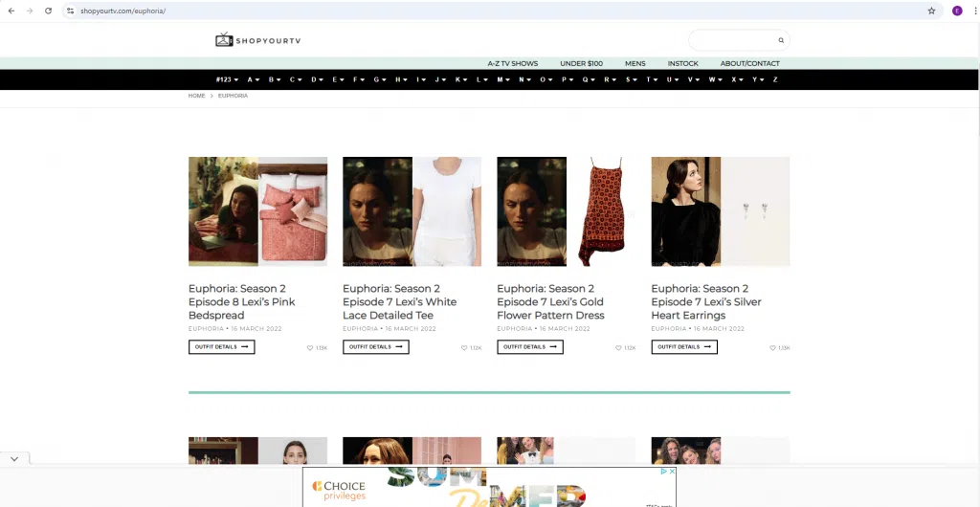Viewport: 980px width, 507px height.
Task: Click Outfit Details for White Lace Tee
Action: click(375, 347)
